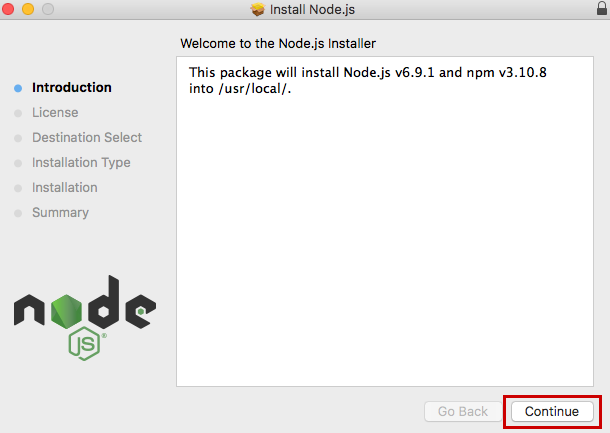Click the lock icon in the title bar
610x433 pixels.
[599, 10]
